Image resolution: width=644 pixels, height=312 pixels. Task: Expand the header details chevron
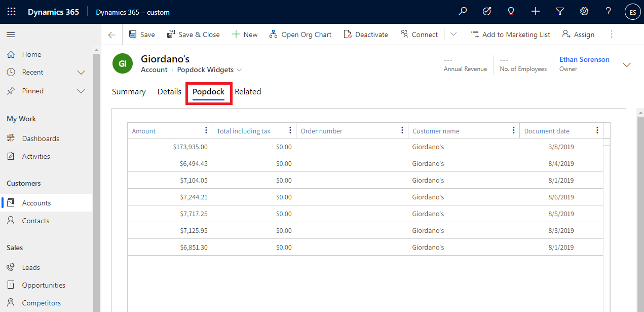[x=627, y=64]
